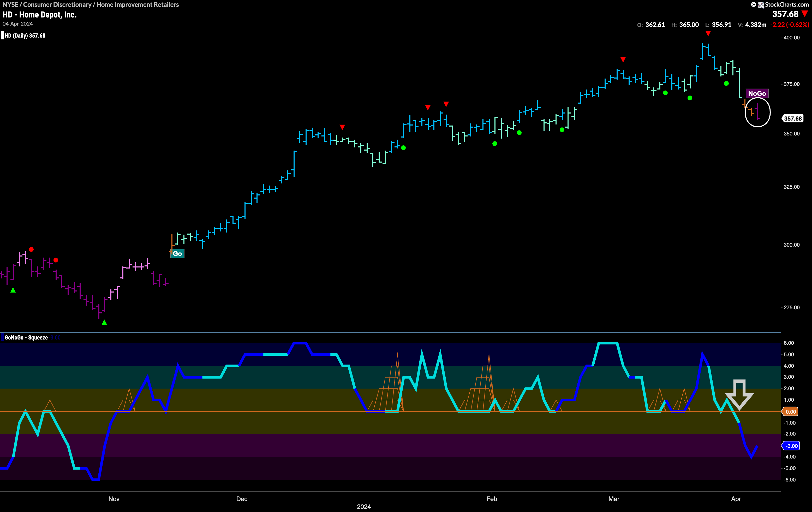
Task: Select red triangle marker above the early-March high
Action: tap(623, 60)
